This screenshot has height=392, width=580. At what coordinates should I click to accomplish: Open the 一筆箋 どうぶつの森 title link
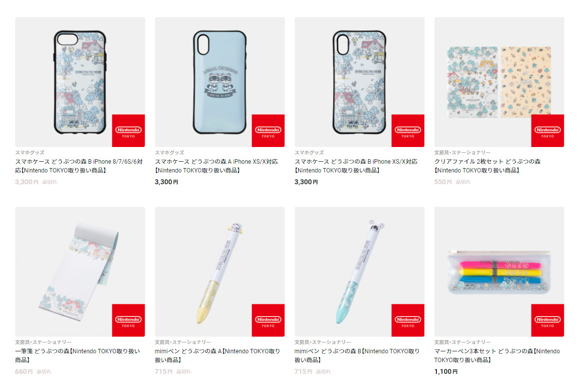point(77,355)
